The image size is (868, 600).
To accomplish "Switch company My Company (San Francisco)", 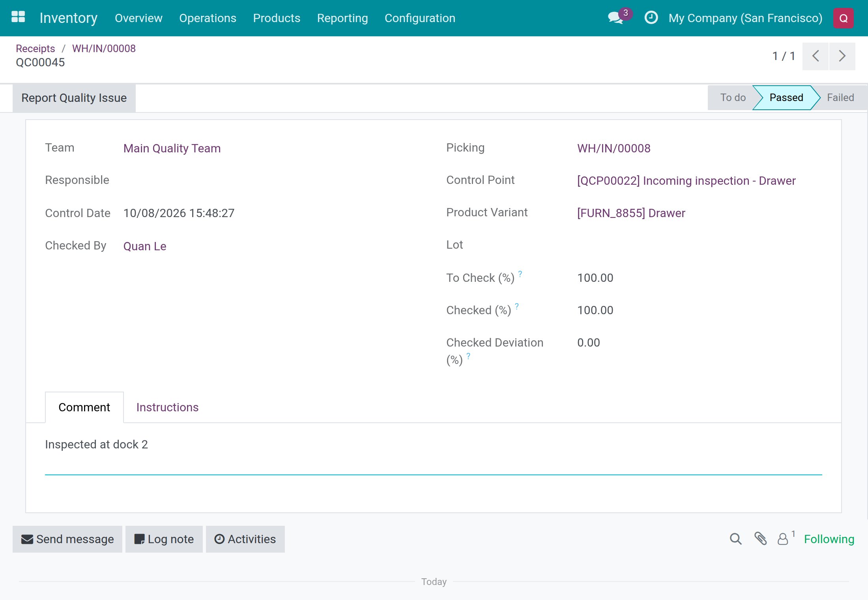I will pyautogui.click(x=745, y=18).
